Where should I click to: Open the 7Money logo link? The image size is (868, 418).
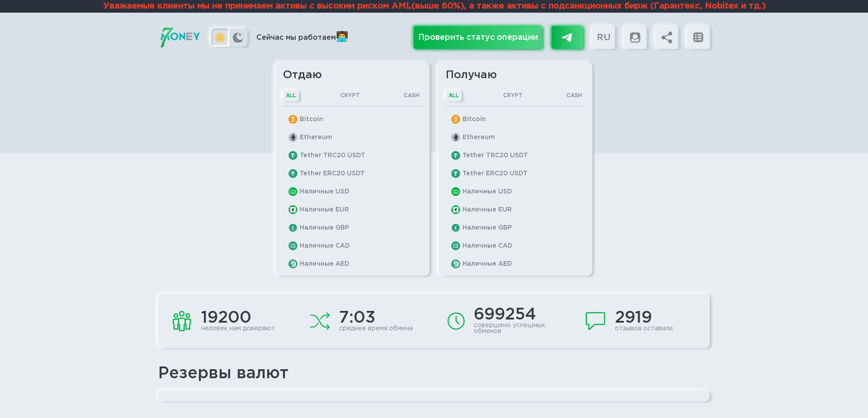tap(179, 37)
